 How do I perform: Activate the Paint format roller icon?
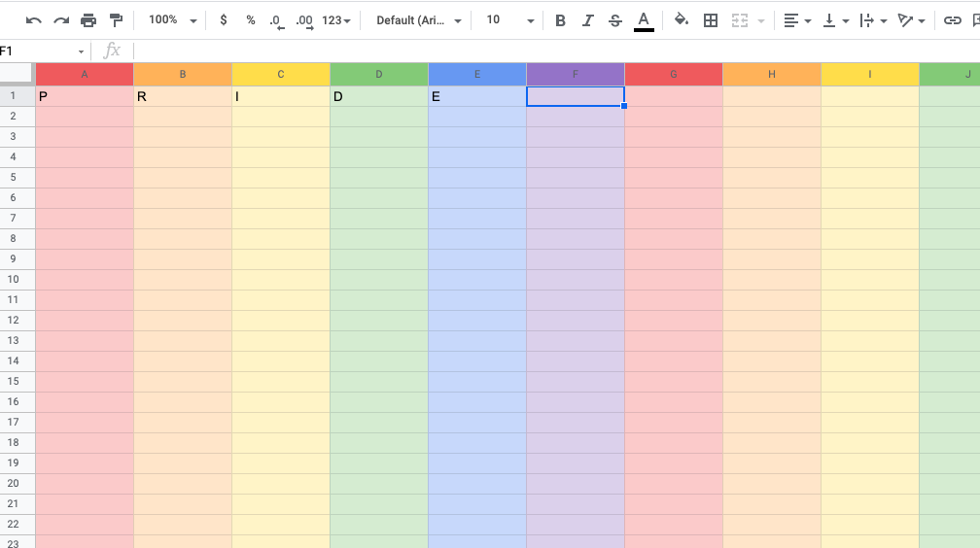click(116, 20)
